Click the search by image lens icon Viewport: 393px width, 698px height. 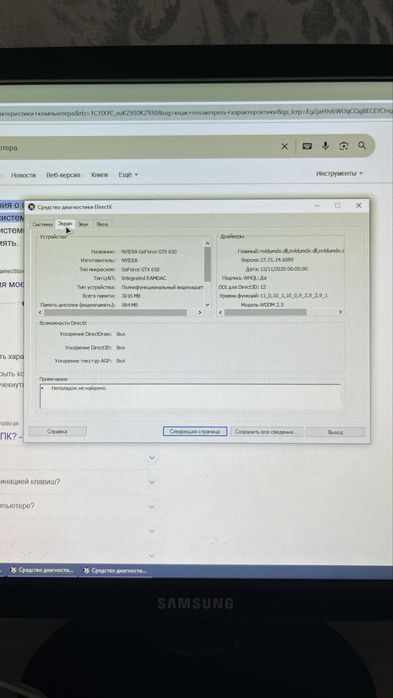pos(344,146)
